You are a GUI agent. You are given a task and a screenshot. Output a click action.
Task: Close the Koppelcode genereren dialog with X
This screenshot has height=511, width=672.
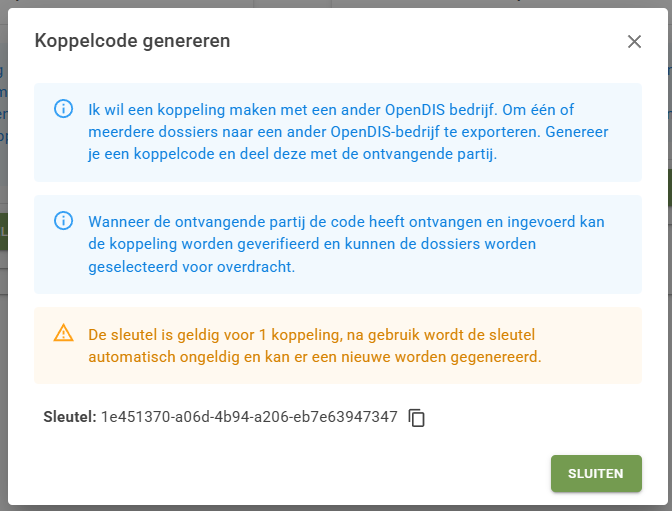click(x=634, y=42)
